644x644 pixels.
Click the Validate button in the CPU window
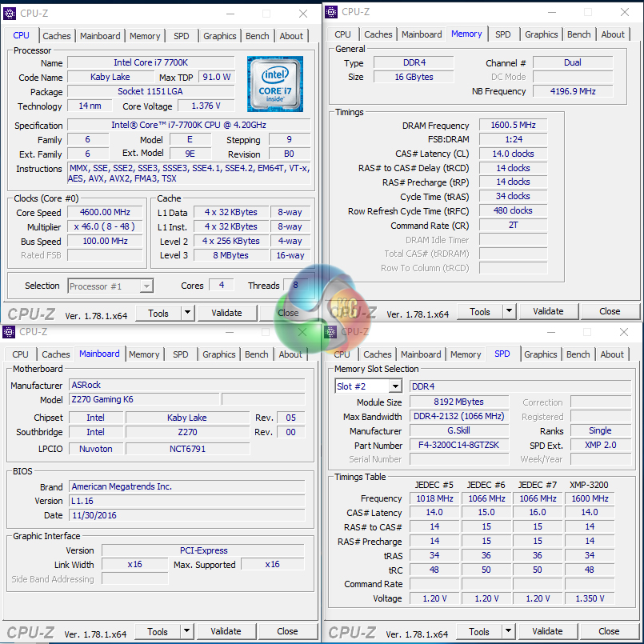coord(226,313)
